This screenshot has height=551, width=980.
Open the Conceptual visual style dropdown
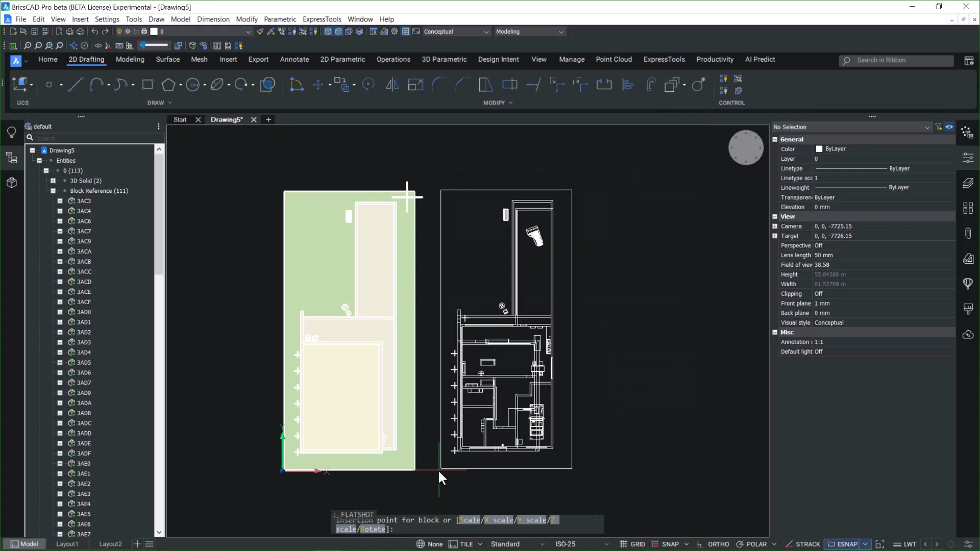point(456,32)
